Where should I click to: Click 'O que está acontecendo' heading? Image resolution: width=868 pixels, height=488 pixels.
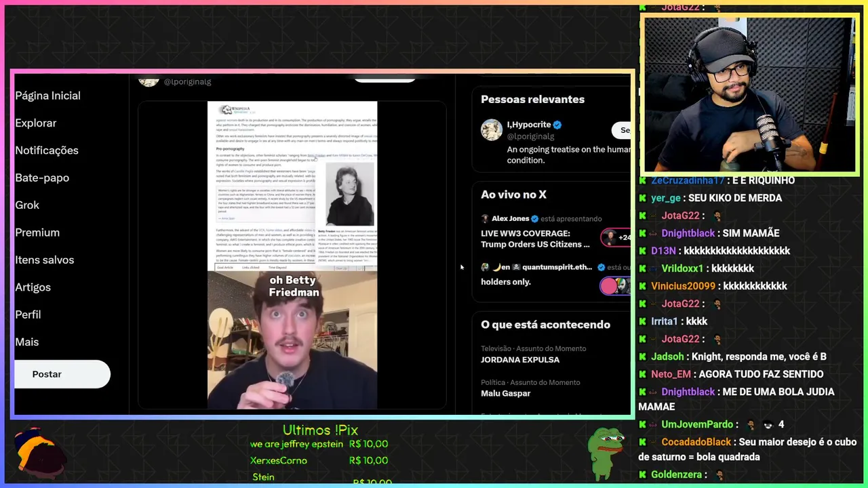click(x=545, y=325)
